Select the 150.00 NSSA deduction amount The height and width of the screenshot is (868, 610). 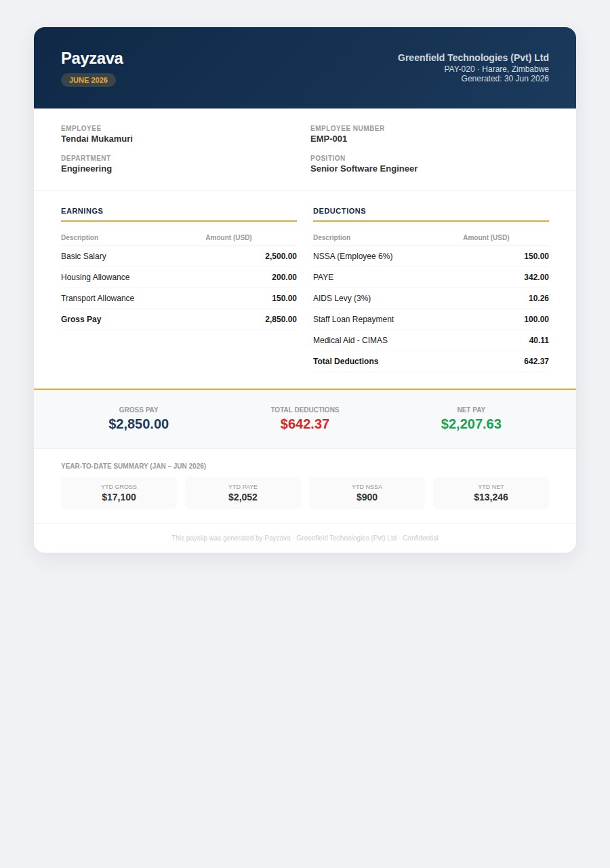pos(536,256)
